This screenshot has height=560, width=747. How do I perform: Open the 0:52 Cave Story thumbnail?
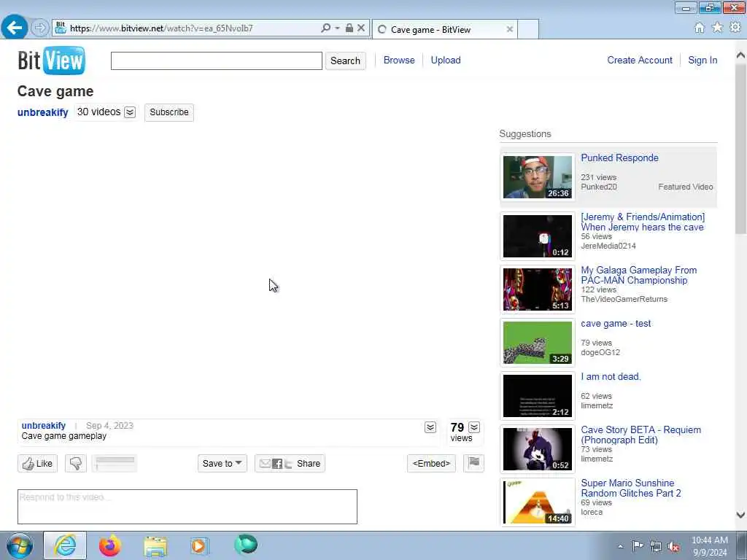coord(538,449)
